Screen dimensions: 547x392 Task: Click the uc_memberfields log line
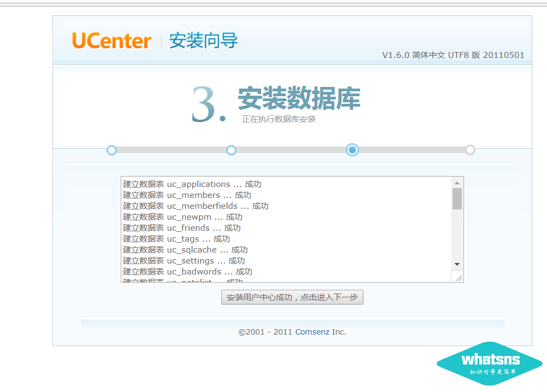[196, 206]
